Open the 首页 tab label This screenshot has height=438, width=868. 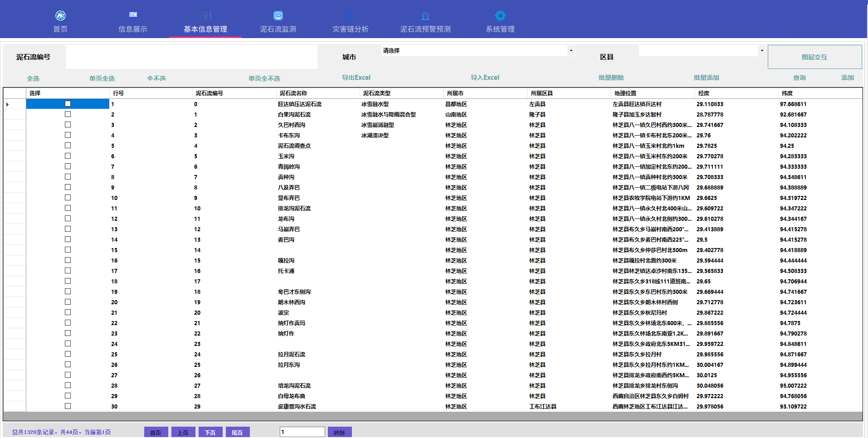[x=60, y=29]
